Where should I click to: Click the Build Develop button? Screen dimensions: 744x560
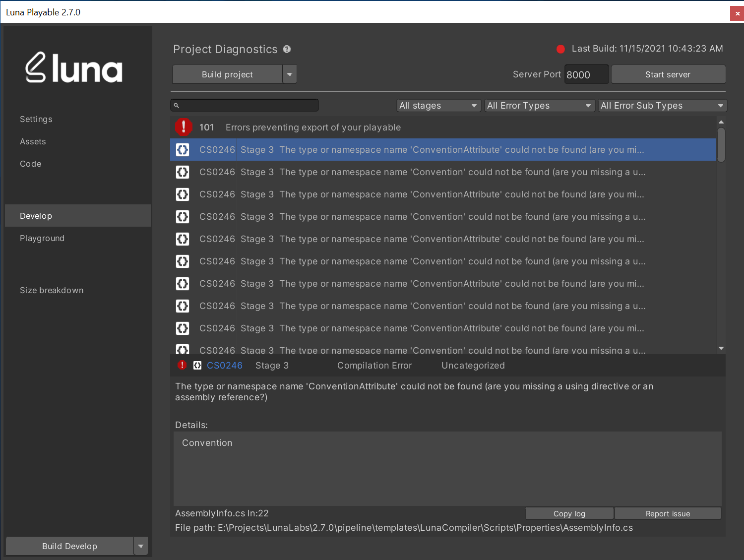(69, 546)
